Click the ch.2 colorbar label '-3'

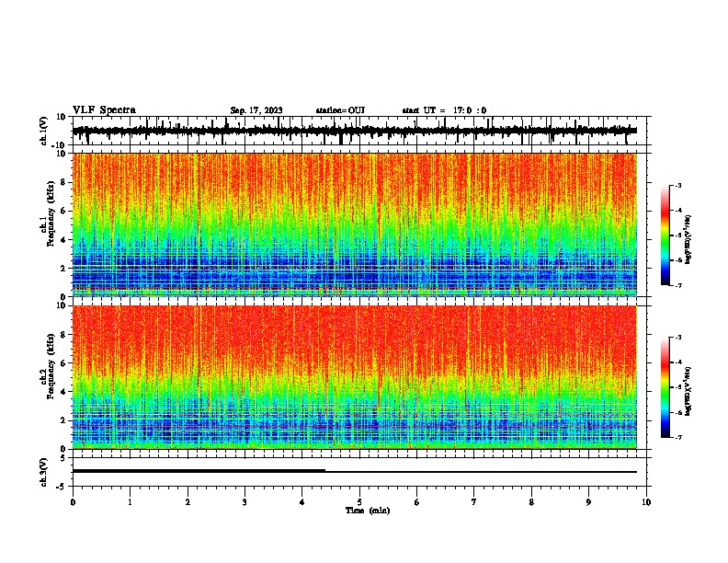(678, 338)
